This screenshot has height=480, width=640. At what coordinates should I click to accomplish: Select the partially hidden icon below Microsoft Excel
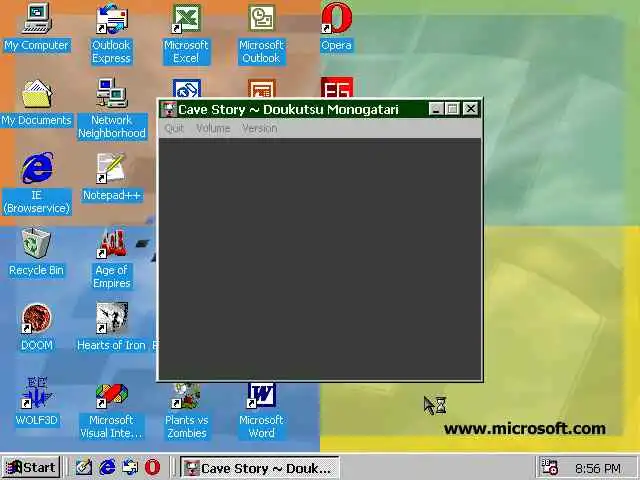187,88
